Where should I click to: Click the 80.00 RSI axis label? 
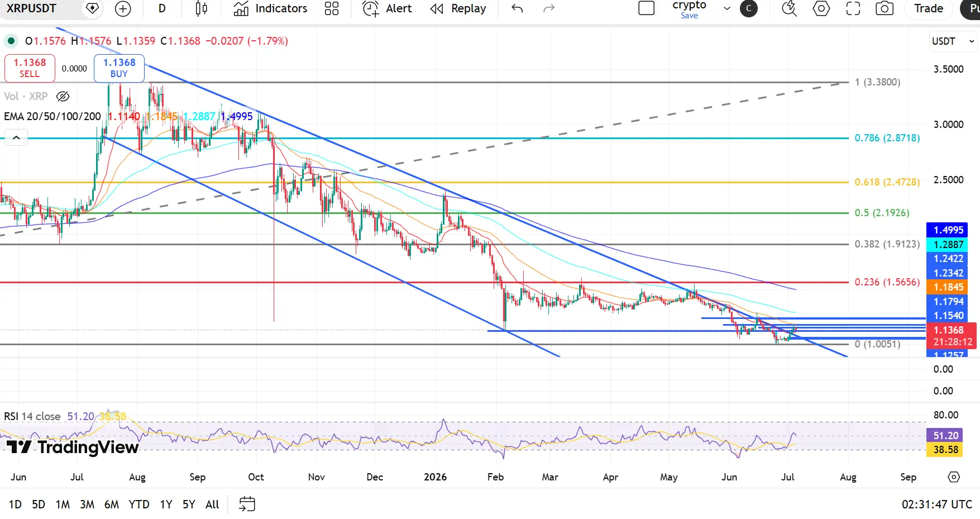click(945, 415)
